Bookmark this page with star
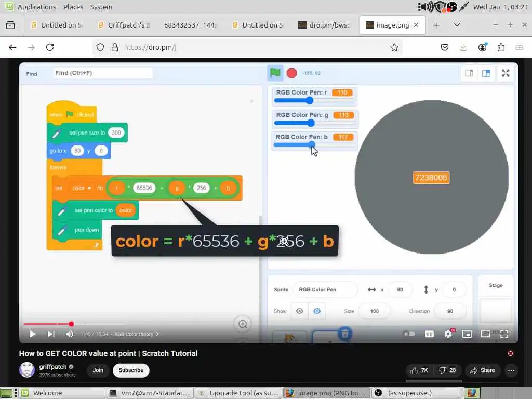 pos(394,47)
